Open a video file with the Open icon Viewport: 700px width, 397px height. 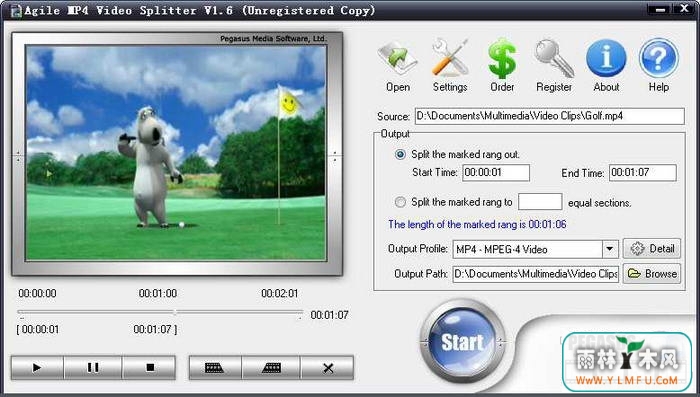(x=397, y=65)
